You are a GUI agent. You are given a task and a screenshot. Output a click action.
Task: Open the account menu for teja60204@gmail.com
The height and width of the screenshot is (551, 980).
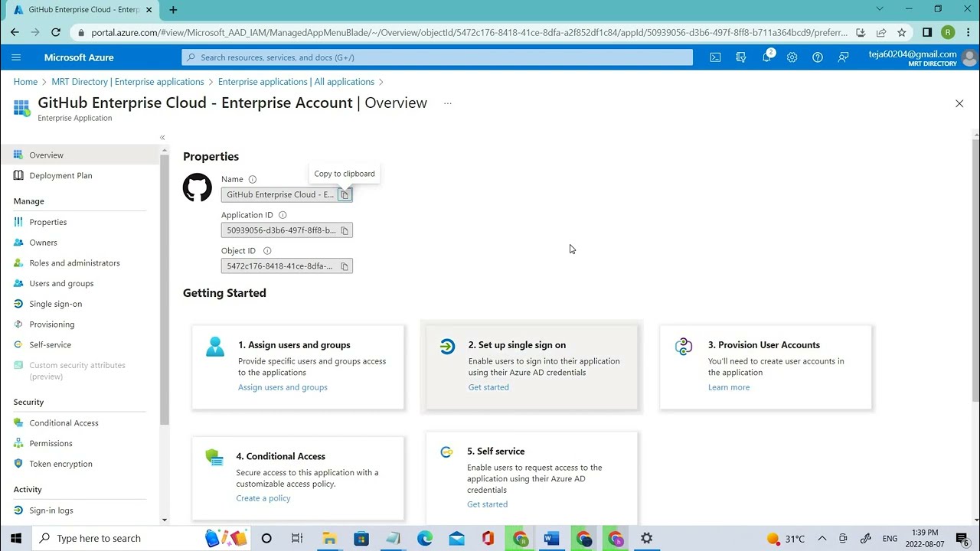click(x=923, y=58)
